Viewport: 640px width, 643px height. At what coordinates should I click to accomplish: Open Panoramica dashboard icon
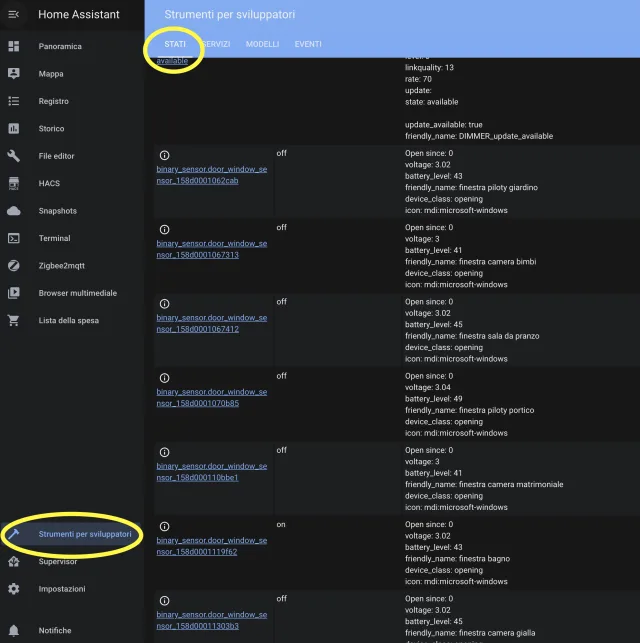pyautogui.click(x=14, y=46)
